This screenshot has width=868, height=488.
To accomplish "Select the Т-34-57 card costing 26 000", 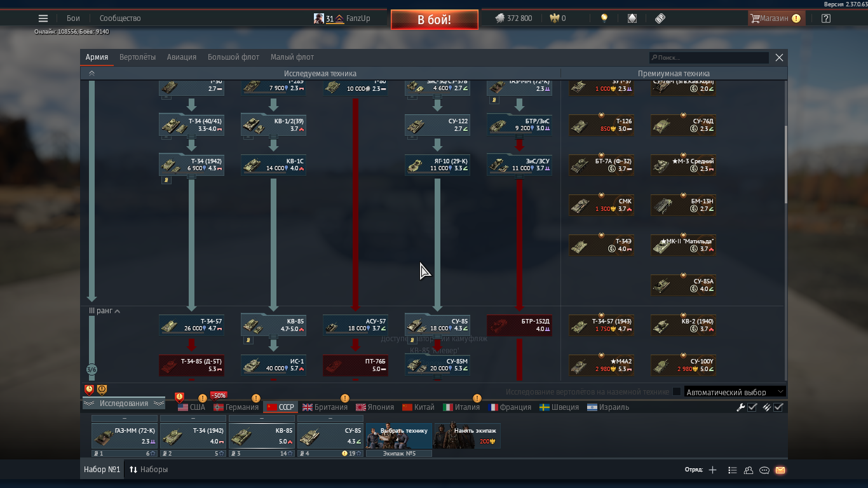I will [x=191, y=325].
